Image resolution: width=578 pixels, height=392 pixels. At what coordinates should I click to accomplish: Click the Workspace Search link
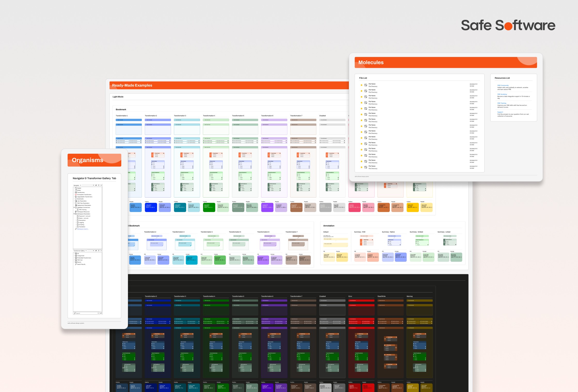[x=83, y=229]
